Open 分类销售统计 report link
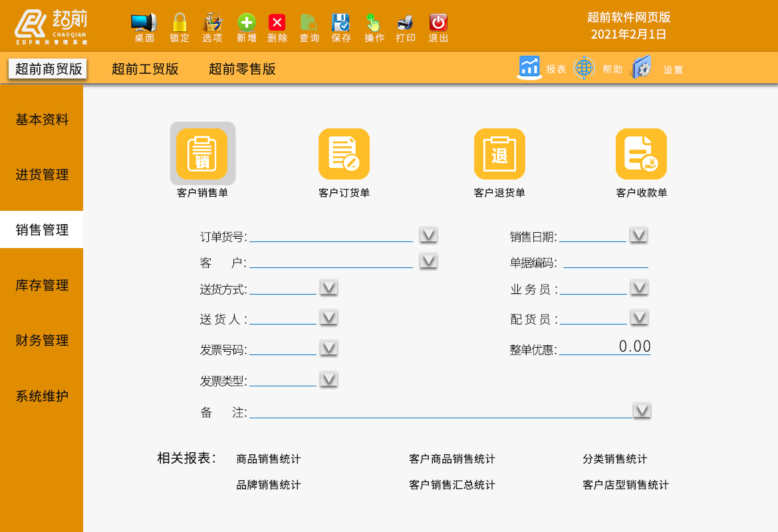 (615, 459)
